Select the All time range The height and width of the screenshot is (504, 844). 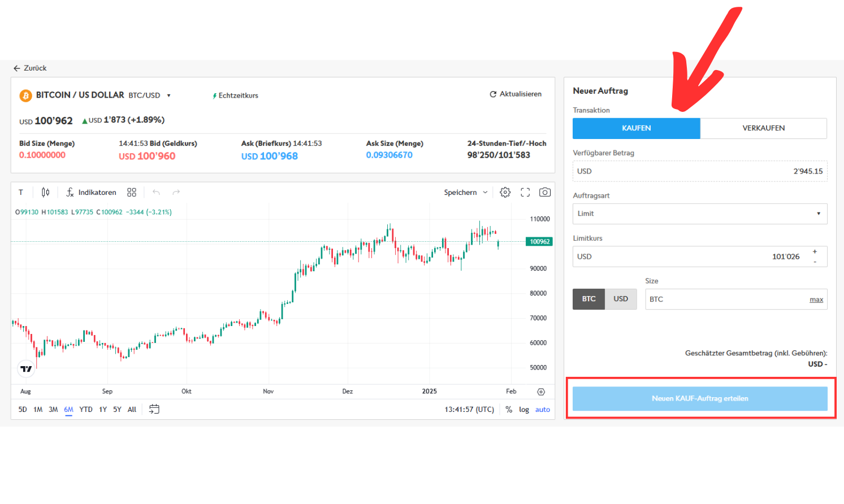pyautogui.click(x=132, y=410)
